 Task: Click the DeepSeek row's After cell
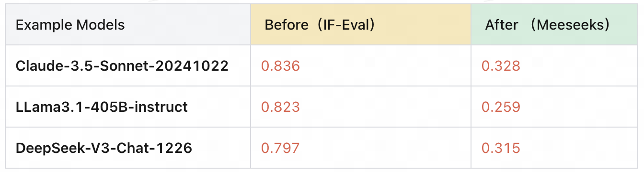coord(554,148)
